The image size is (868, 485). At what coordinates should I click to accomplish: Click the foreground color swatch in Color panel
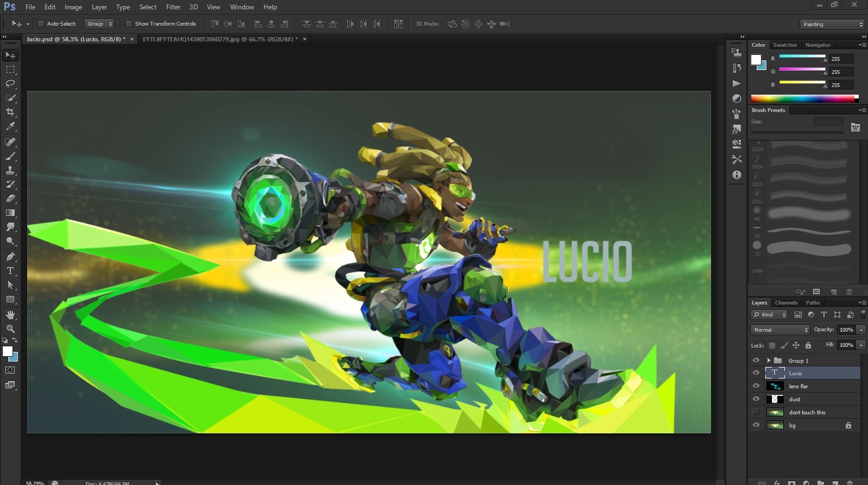(x=756, y=60)
